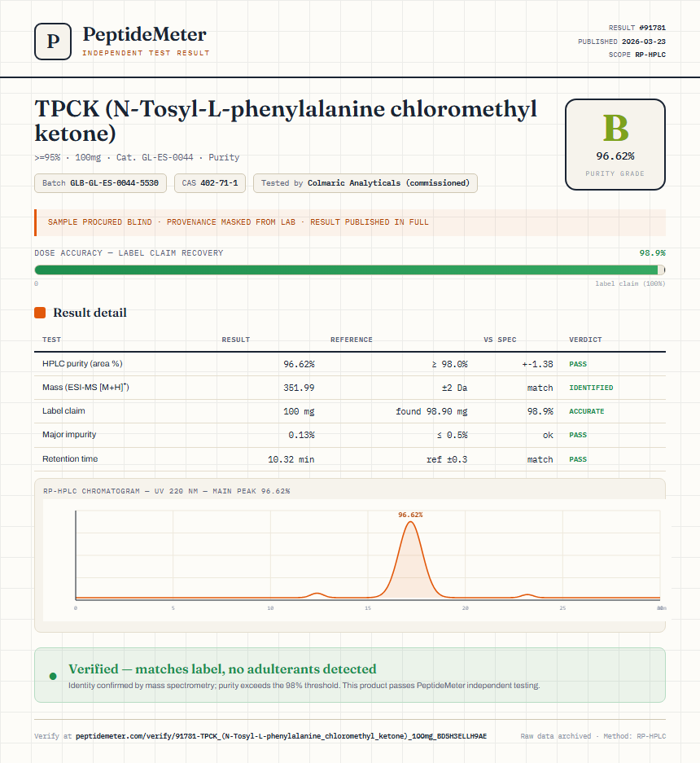Click the VS SPEC column header
The width and height of the screenshot is (700, 763).
coord(500,340)
